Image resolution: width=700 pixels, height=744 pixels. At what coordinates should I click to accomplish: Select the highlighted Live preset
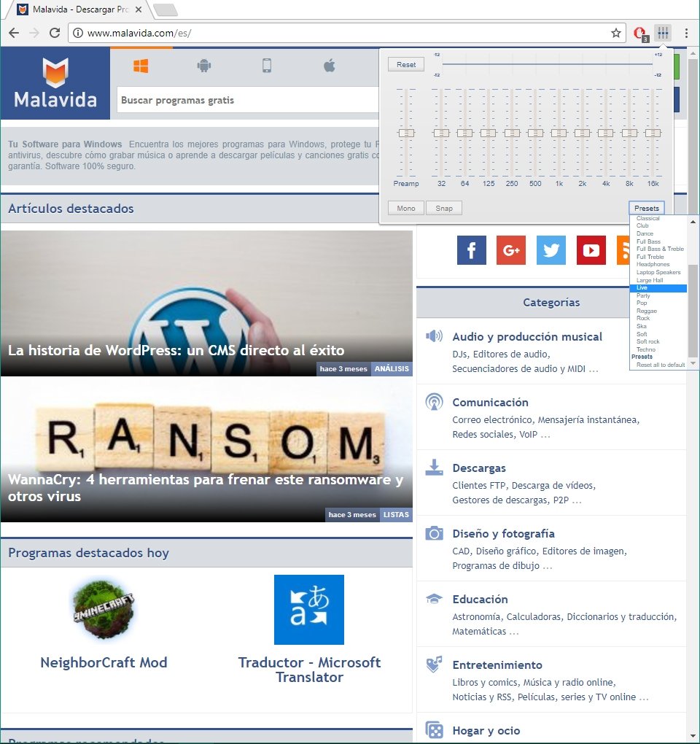658,288
